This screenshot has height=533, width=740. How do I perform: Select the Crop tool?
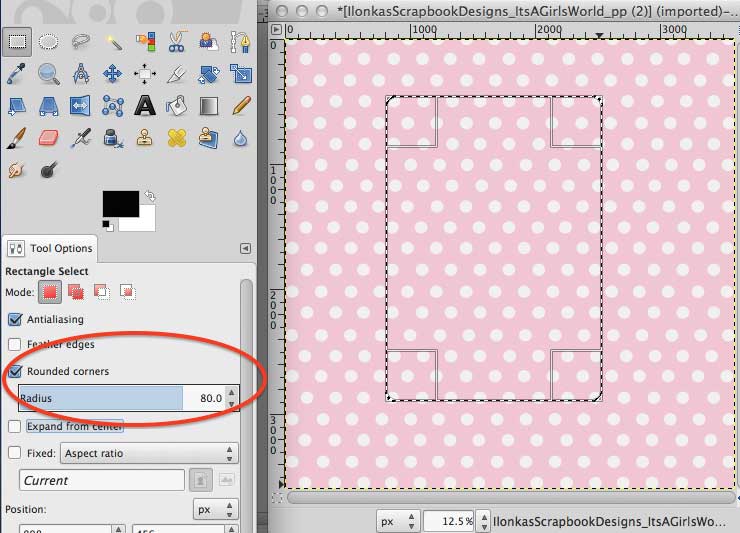177,74
